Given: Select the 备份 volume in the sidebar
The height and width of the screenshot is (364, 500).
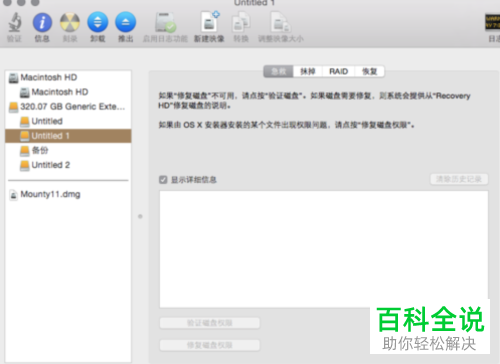Looking at the screenshot, I should (x=68, y=151).
